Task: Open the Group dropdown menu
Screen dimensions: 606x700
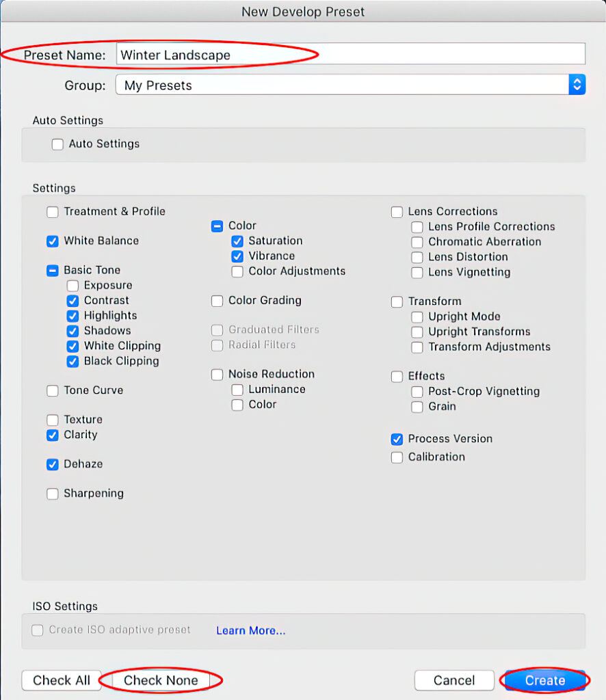Action: (x=342, y=85)
